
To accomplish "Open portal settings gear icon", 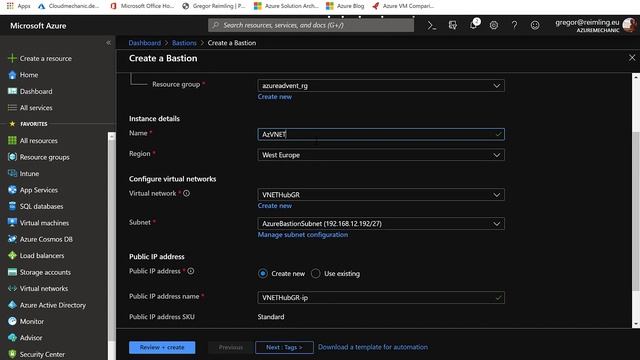I will point(493,25).
